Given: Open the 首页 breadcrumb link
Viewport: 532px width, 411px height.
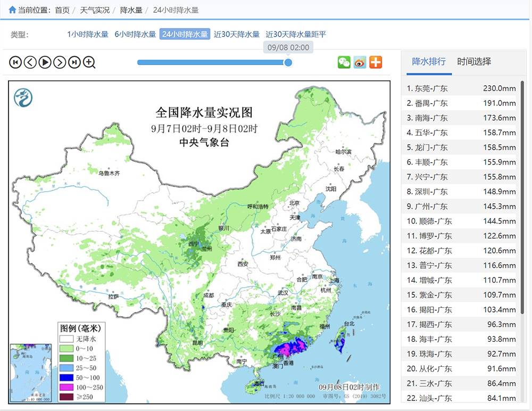Looking at the screenshot, I should (62, 10).
